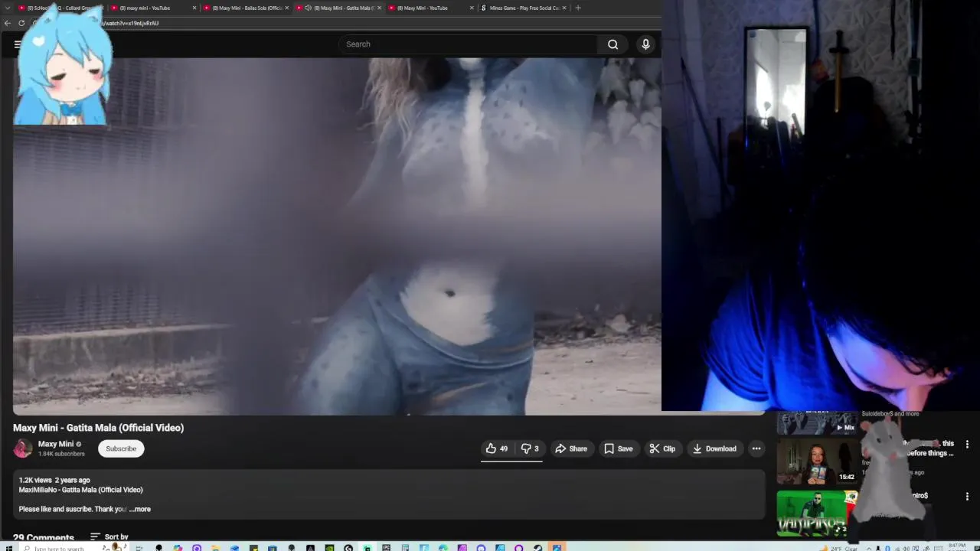Click the 29 Comments heading
980x551 pixels.
tap(44, 537)
